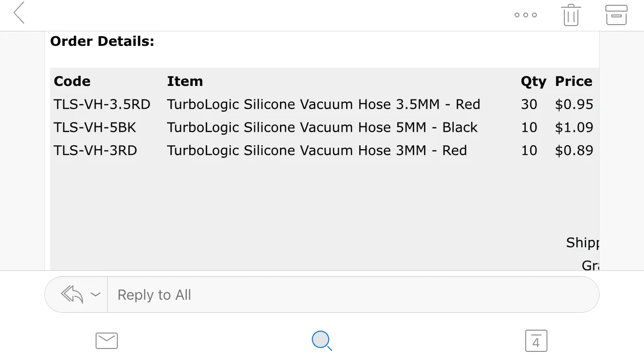
Task: Open the three-dot more options menu
Action: [x=526, y=15]
